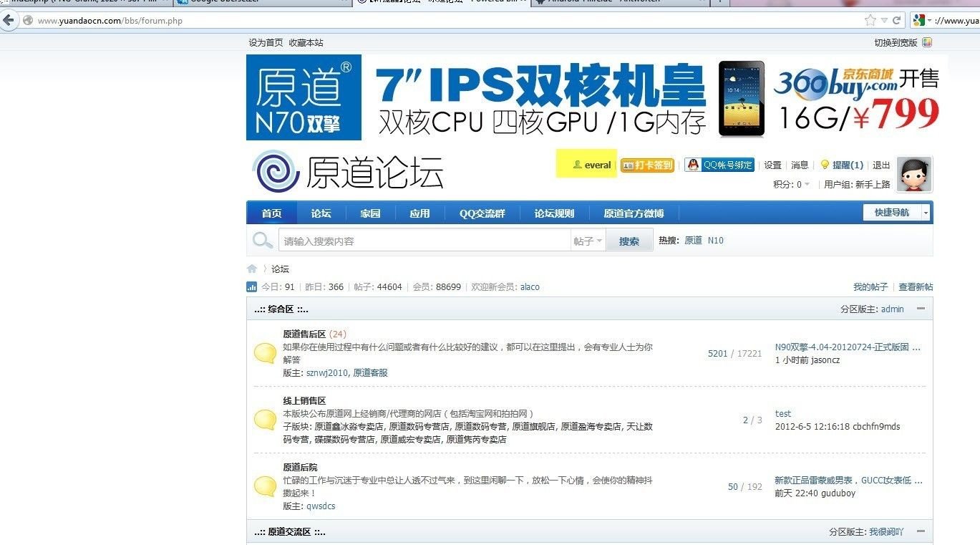
Task: Open 综合区 moderator admin link
Action: 892,309
